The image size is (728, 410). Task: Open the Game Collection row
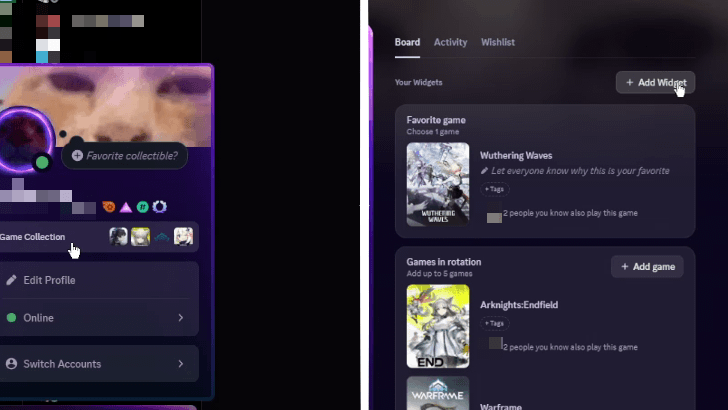[98, 237]
